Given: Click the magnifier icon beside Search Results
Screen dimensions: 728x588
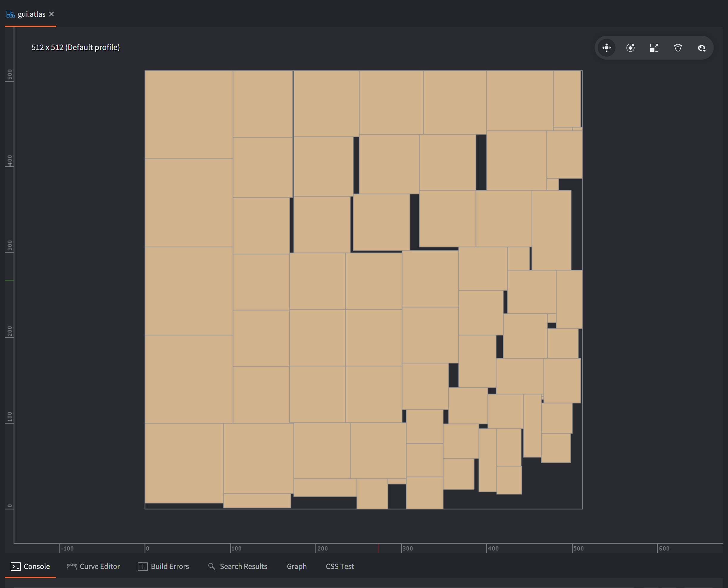Looking at the screenshot, I should [212, 566].
